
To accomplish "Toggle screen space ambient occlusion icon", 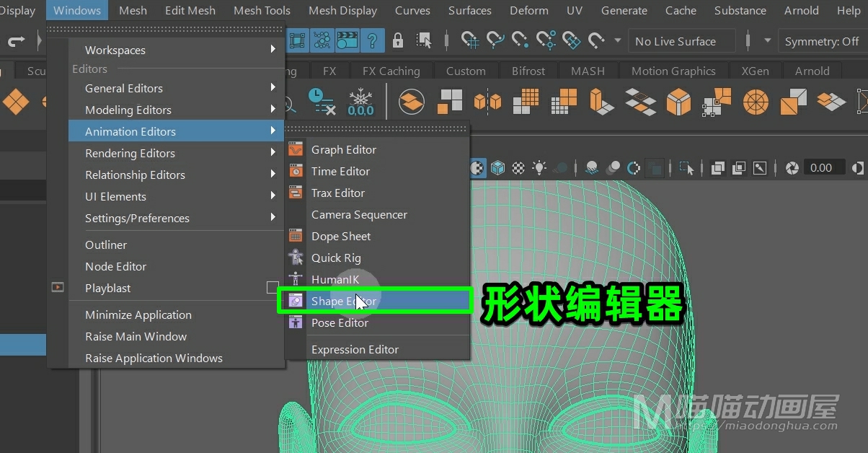I will 591,168.
